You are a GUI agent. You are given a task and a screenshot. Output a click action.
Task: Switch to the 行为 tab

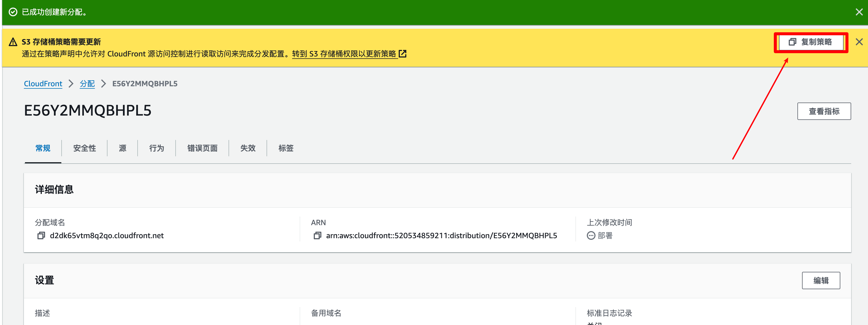156,148
